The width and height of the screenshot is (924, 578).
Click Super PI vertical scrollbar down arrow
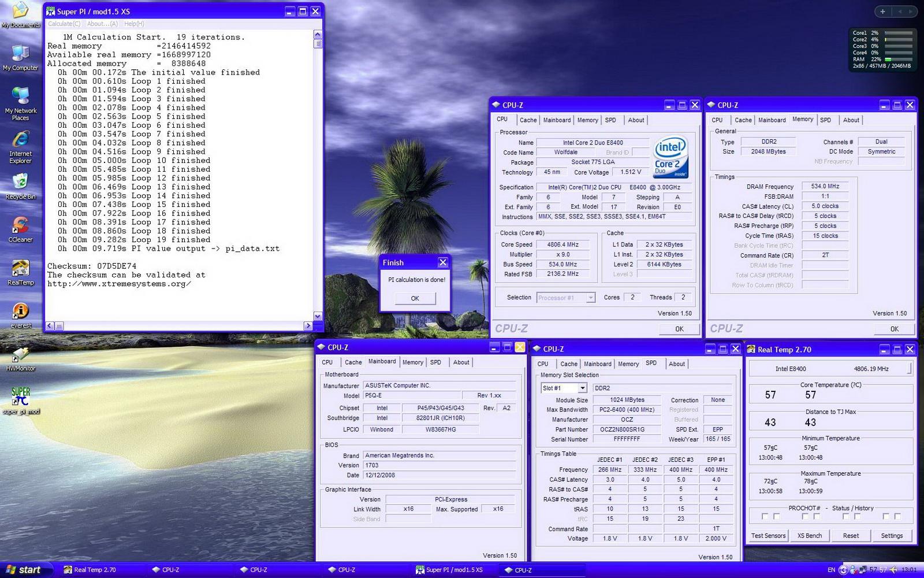(x=317, y=316)
